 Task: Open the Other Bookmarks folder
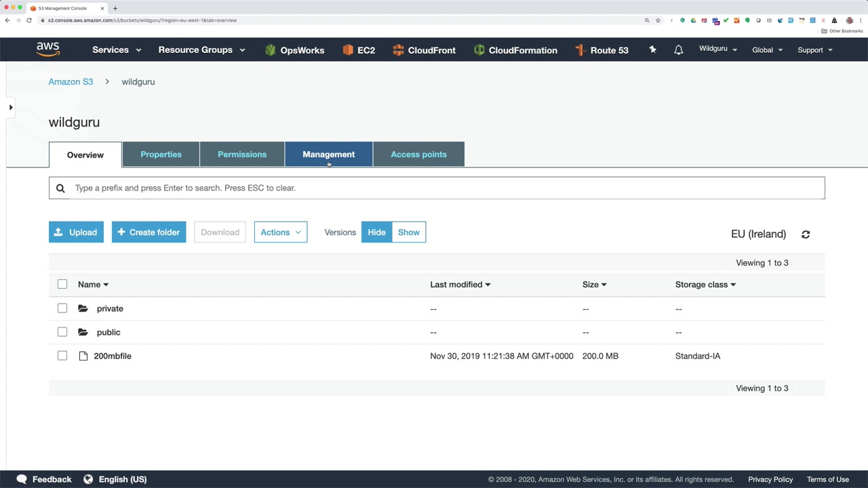click(842, 31)
